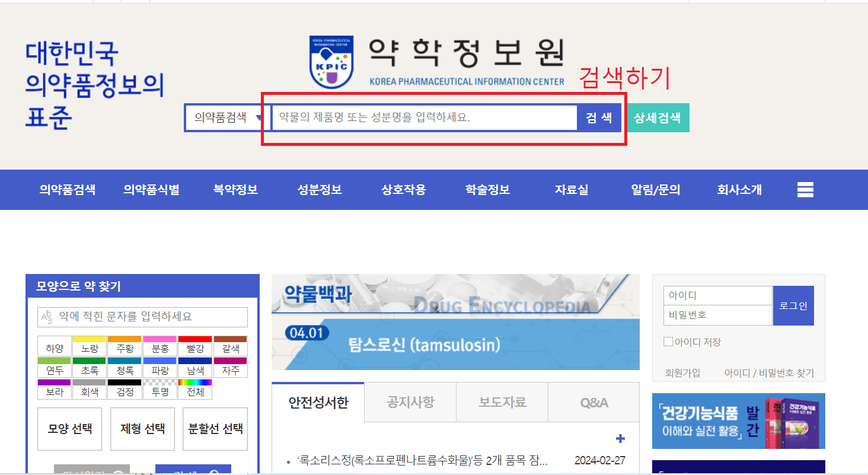
Task: Click the 비밀번호 password field
Action: pos(718,315)
